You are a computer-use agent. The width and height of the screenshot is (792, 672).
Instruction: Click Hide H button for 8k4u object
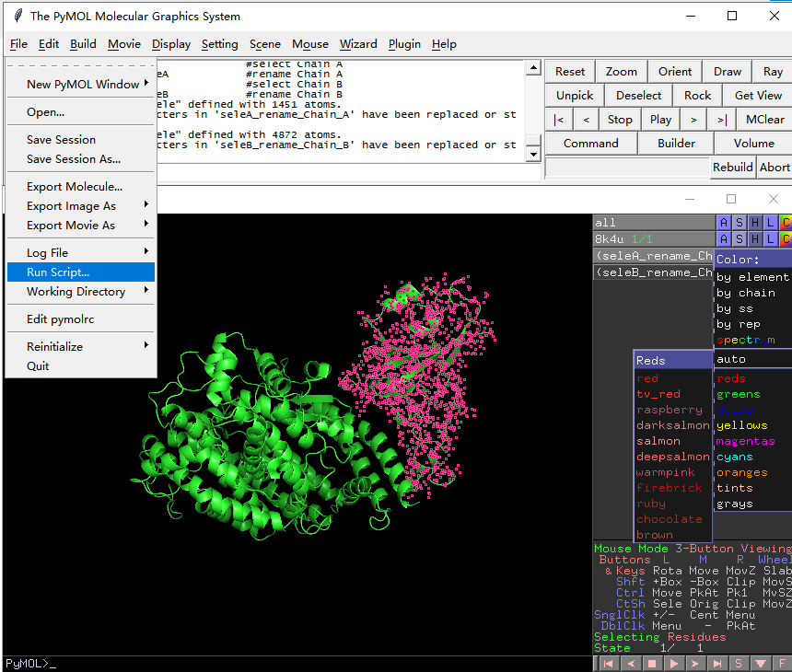[x=755, y=239]
